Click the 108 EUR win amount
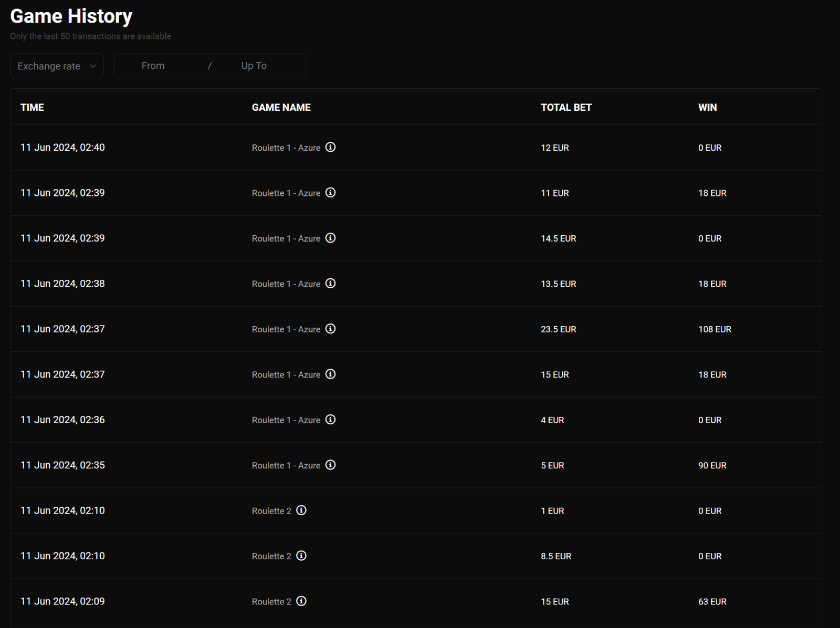 (715, 329)
